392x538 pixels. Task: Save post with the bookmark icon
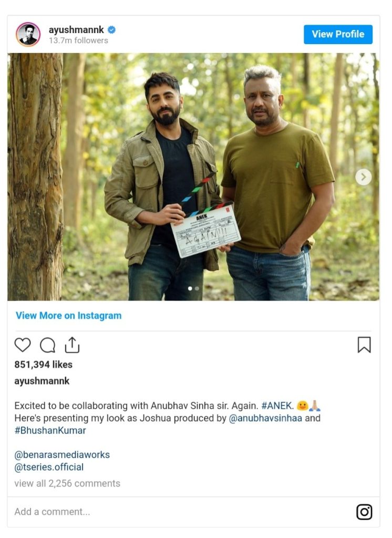(x=364, y=345)
